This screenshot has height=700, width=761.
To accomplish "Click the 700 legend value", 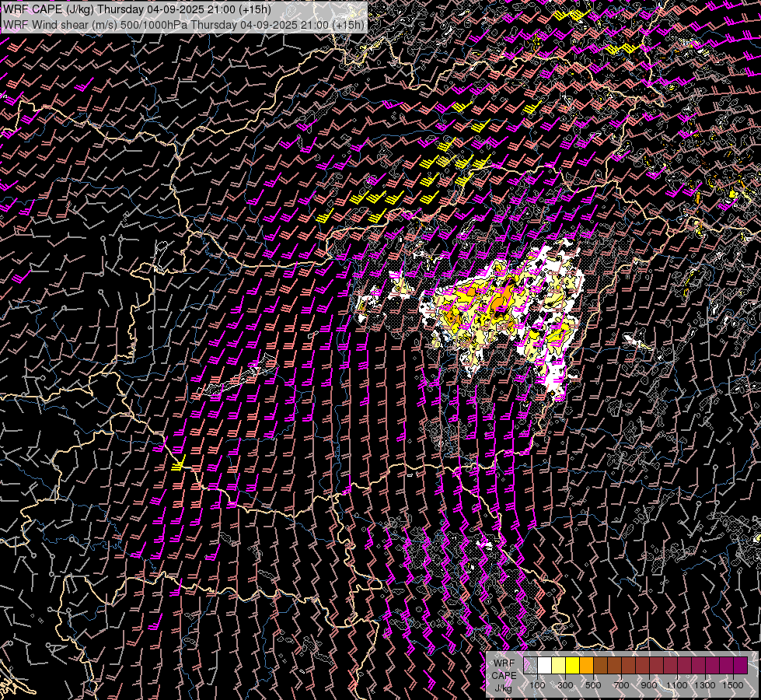I will [x=621, y=685].
